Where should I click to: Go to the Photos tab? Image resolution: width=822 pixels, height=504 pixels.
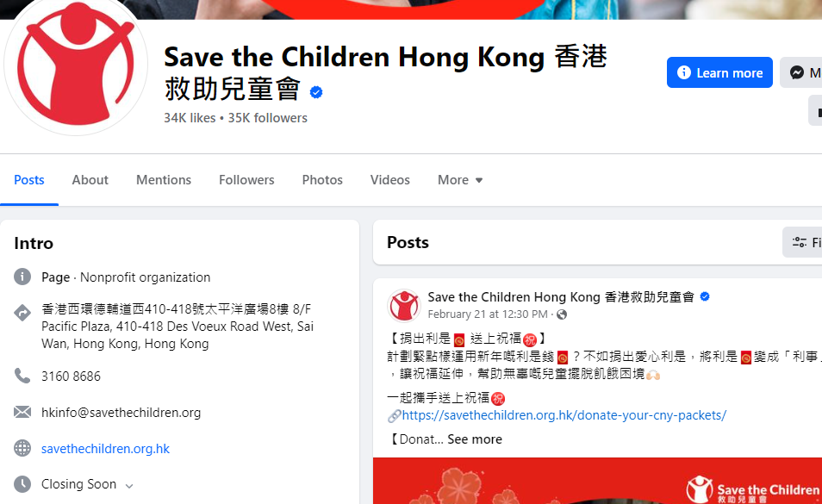point(322,180)
